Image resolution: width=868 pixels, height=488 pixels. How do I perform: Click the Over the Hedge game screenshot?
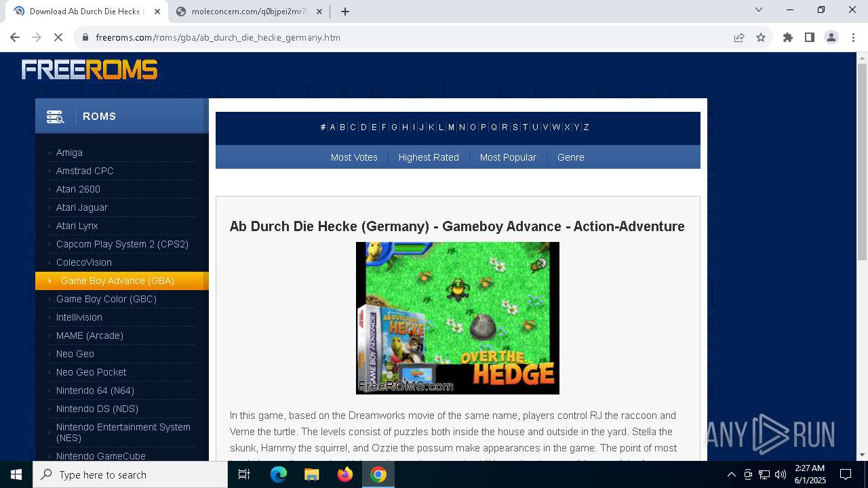click(x=458, y=318)
